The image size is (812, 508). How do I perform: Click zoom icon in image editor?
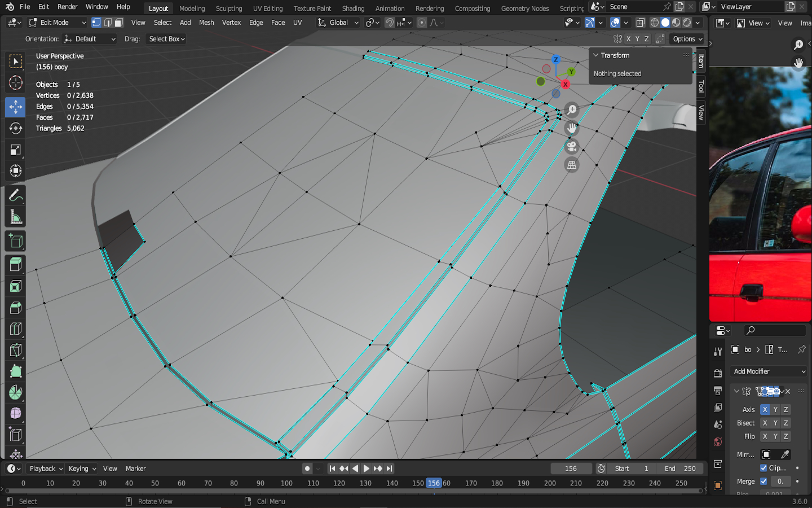798,45
